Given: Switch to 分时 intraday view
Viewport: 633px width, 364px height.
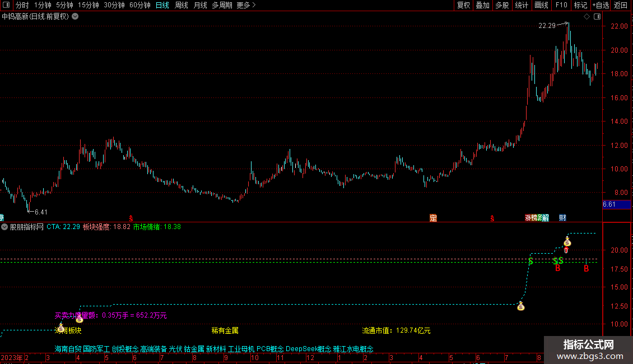Looking at the screenshot, I should click(22, 5).
